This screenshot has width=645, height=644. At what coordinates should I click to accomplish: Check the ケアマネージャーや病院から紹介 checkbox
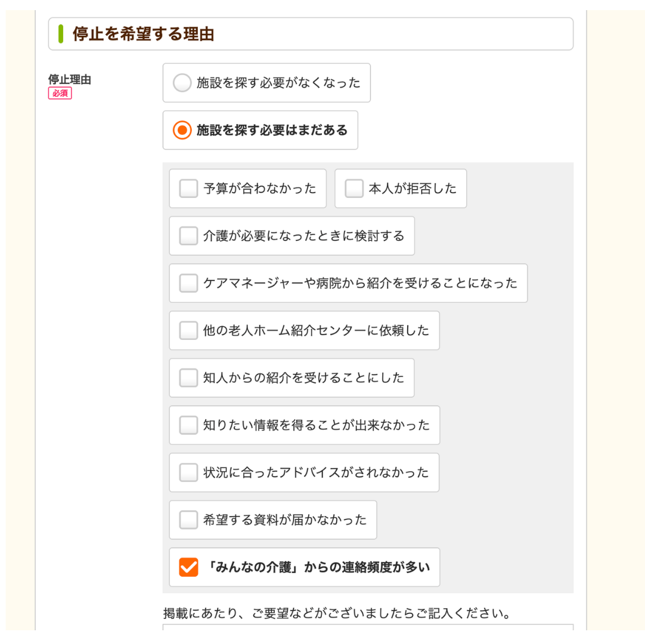(188, 283)
